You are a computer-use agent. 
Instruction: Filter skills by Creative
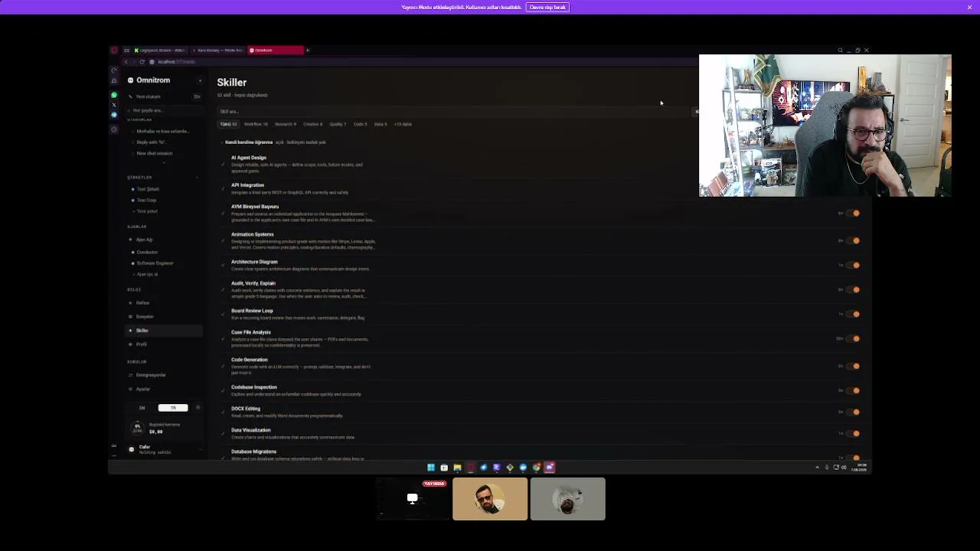[x=312, y=124]
